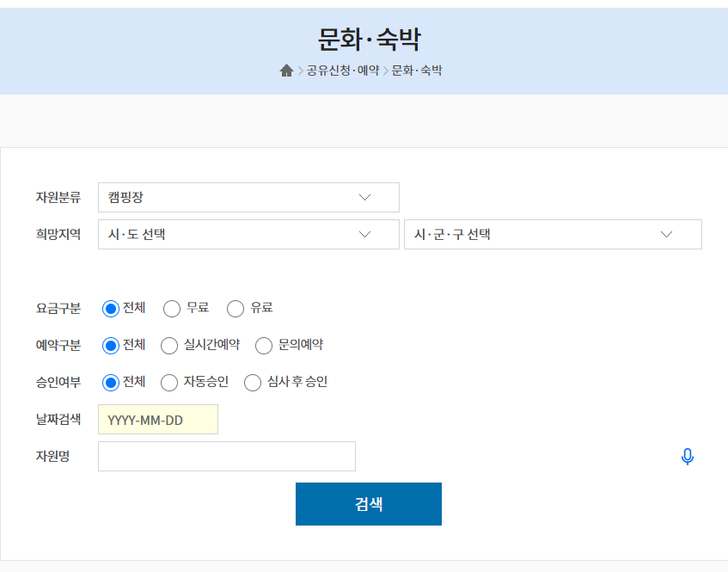Choose the 실시간예약 radio button
This screenshot has height=572, width=728.
click(169, 346)
